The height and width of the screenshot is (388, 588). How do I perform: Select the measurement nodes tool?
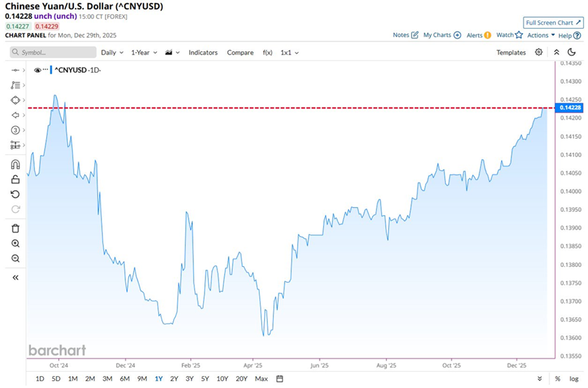(15, 145)
